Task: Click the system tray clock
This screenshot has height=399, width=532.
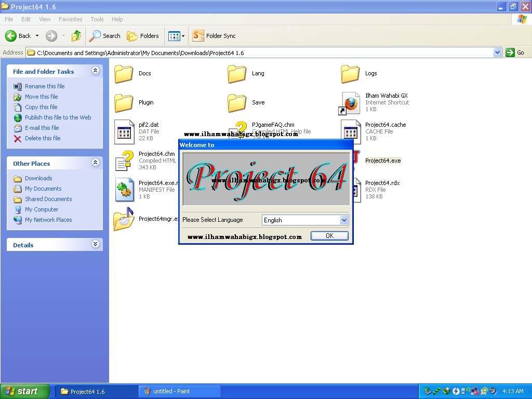Action: (x=513, y=391)
